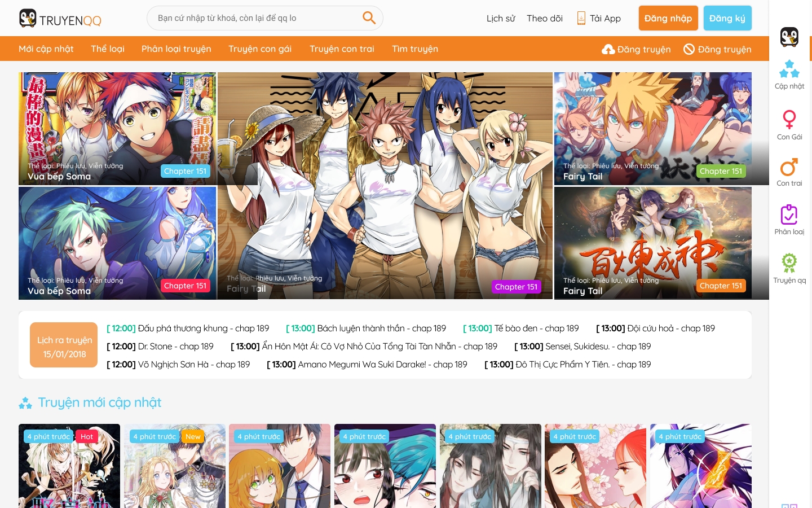Screen dimensions: 812x508
Task: Open the Thể loại menu item
Action: point(108,49)
